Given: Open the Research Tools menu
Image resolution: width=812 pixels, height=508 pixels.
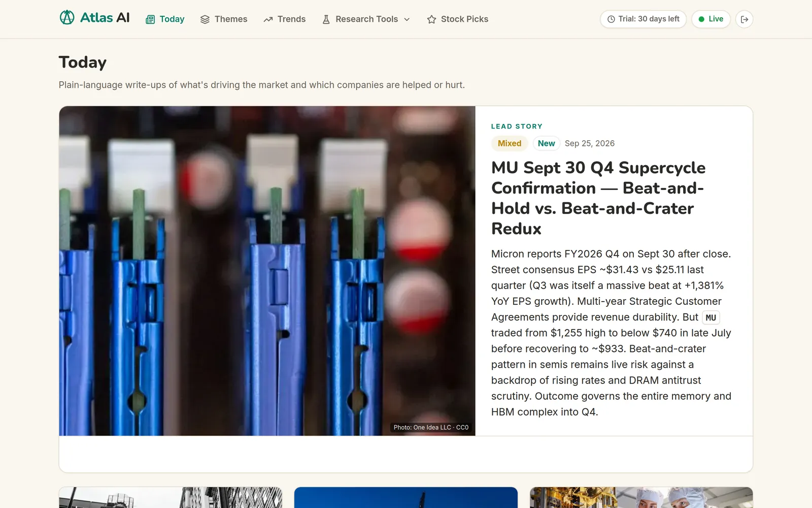Looking at the screenshot, I should coord(366,19).
